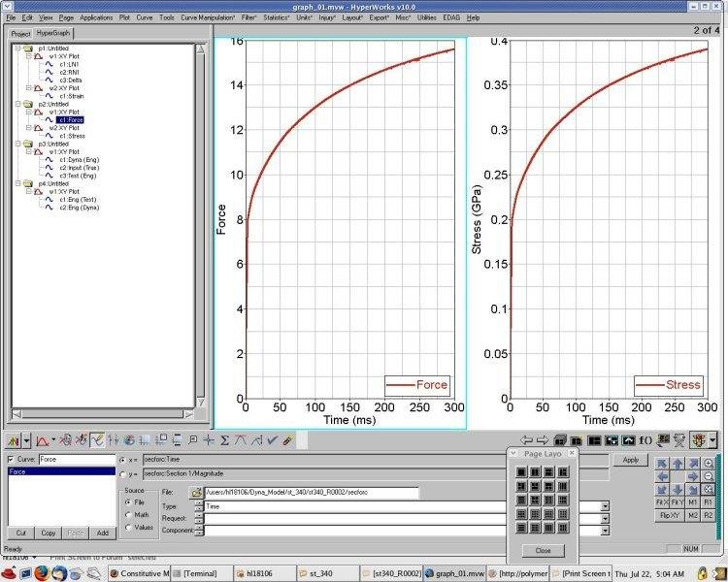Pan up with the blue up arrow
728x582 pixels.
coord(678,464)
